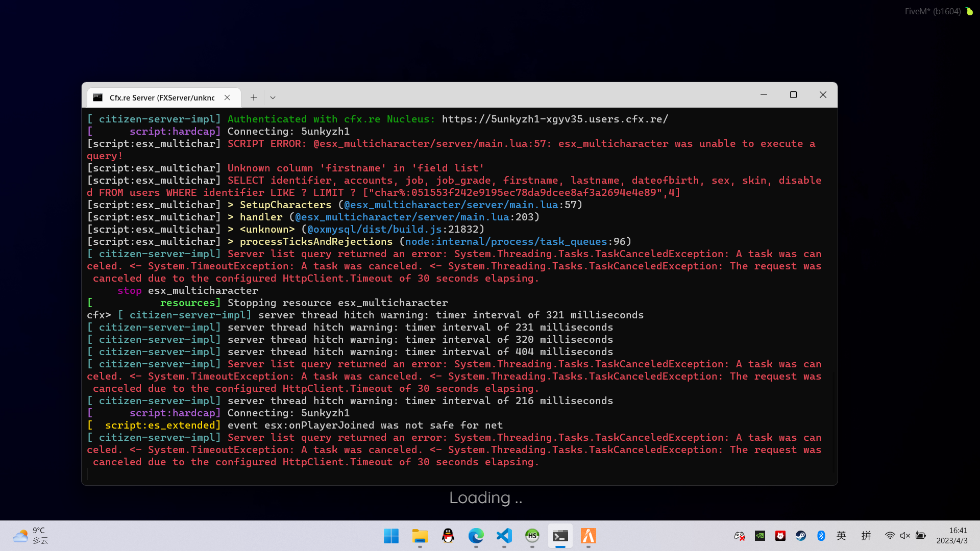This screenshot has height=551, width=980.
Task: Close the Cfx.re Server tab
Action: click(227, 97)
